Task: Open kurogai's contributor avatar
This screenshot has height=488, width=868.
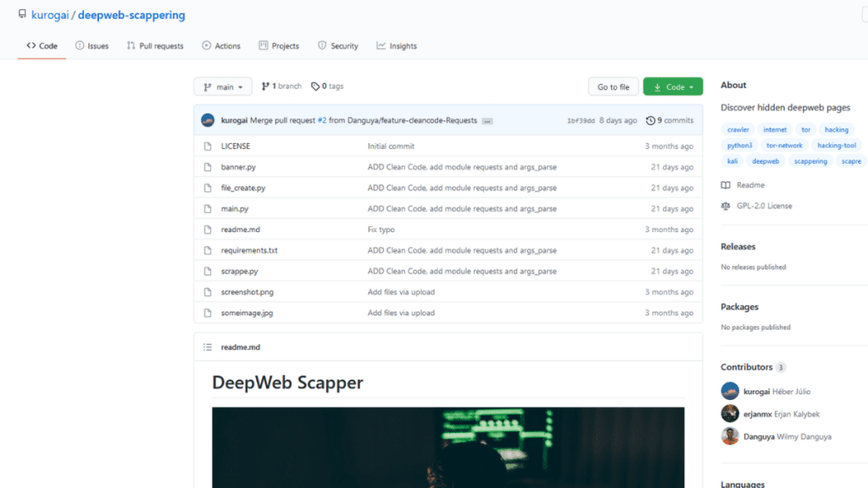Action: [x=730, y=391]
